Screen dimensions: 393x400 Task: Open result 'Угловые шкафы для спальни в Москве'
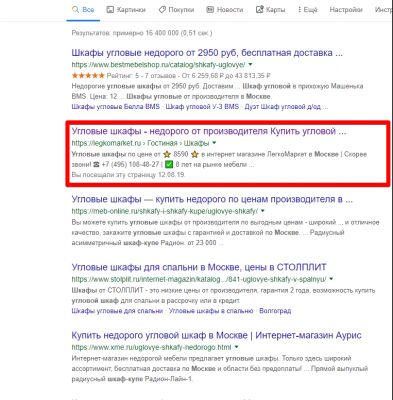pyautogui.click(x=199, y=267)
